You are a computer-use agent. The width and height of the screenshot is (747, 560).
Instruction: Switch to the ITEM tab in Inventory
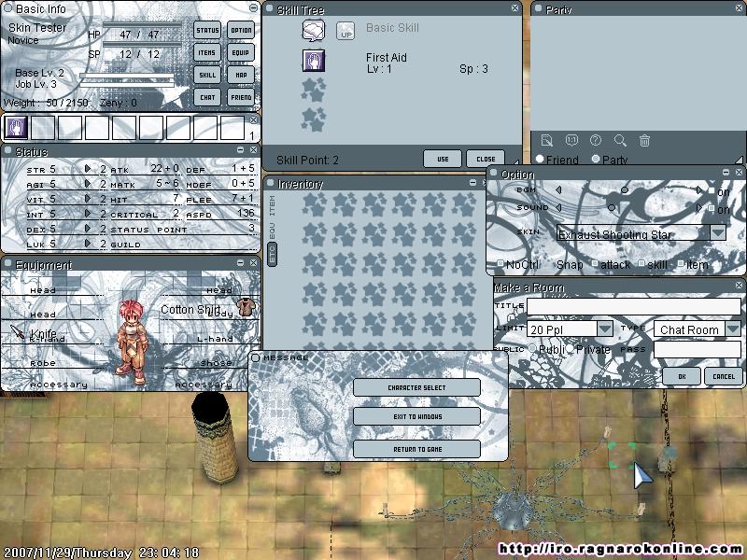[272, 205]
